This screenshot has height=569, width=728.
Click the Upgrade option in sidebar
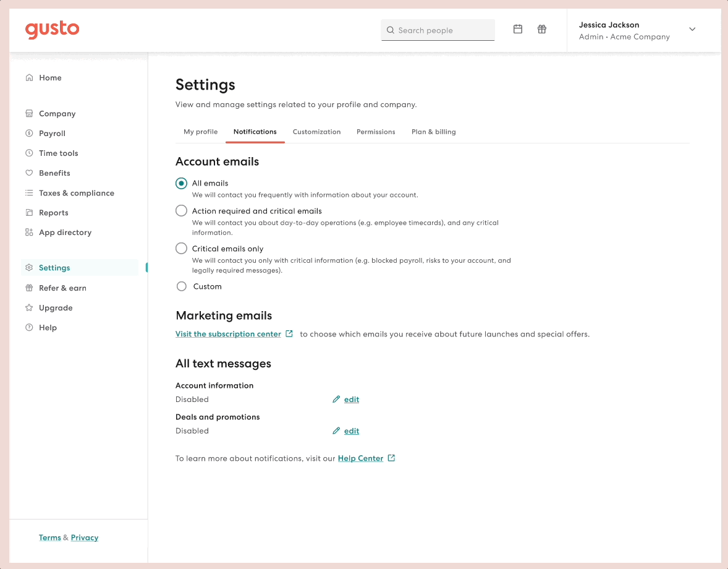pyautogui.click(x=54, y=307)
